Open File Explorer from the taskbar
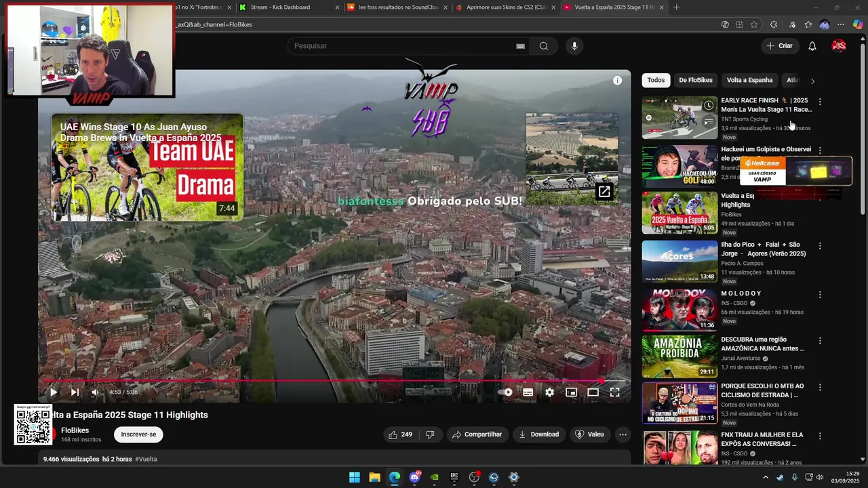 click(374, 477)
